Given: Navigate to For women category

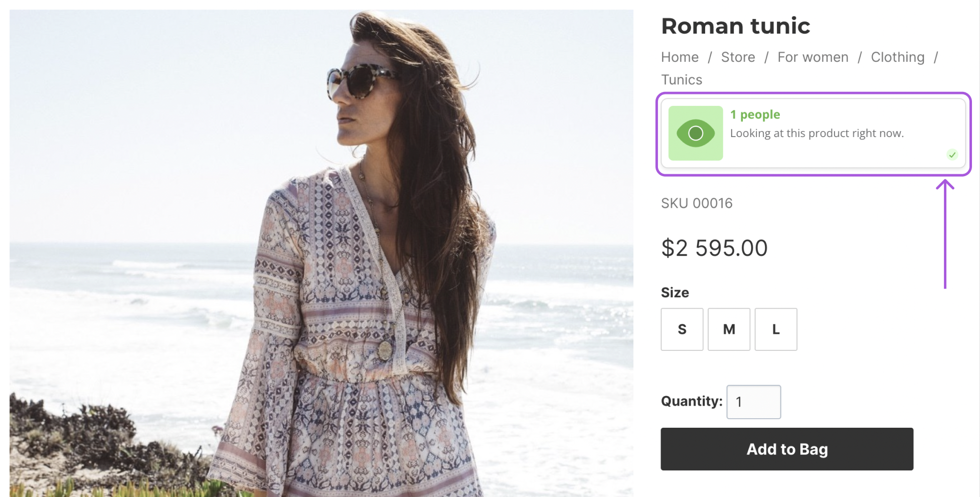Looking at the screenshot, I should (812, 57).
